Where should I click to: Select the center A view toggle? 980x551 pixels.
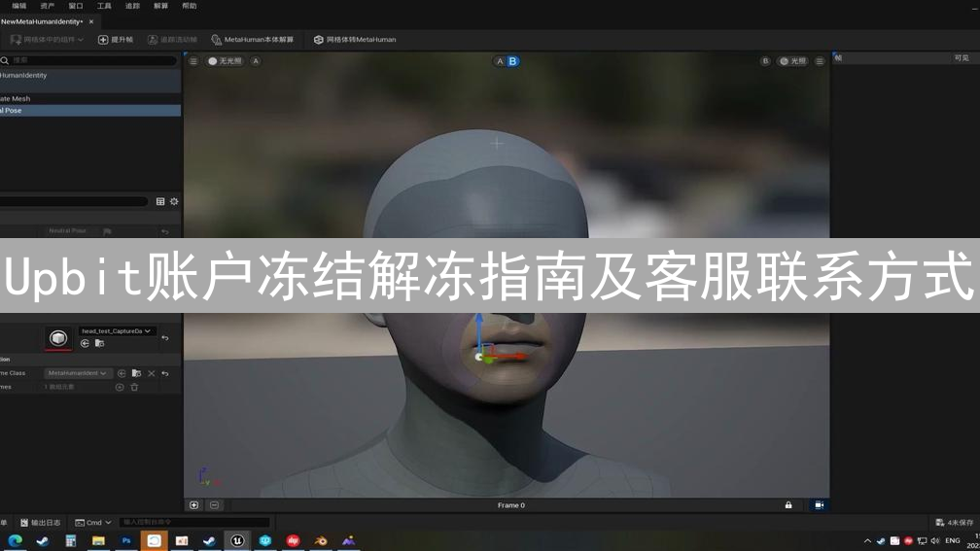[500, 61]
